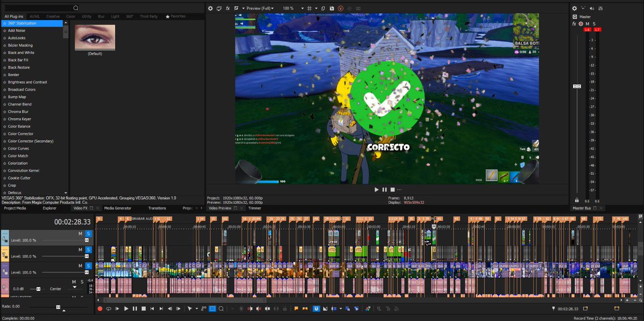Open the Media Generator tab
The image size is (644, 321).
coord(118,208)
